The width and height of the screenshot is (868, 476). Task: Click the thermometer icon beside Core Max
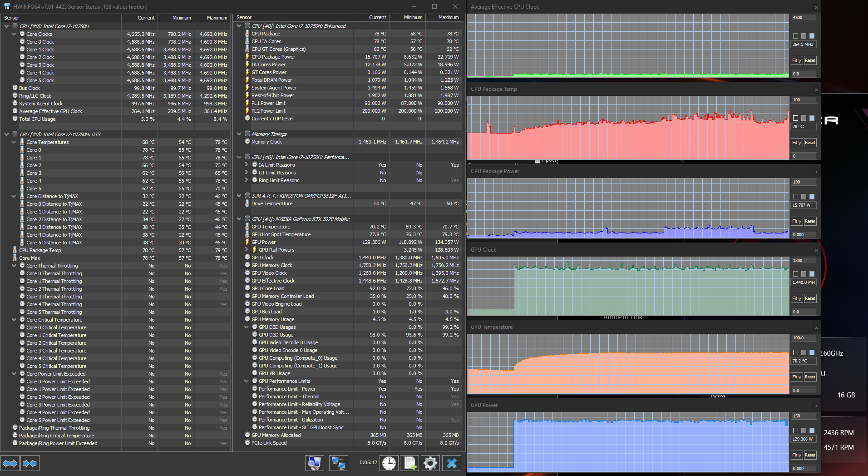[15, 258]
